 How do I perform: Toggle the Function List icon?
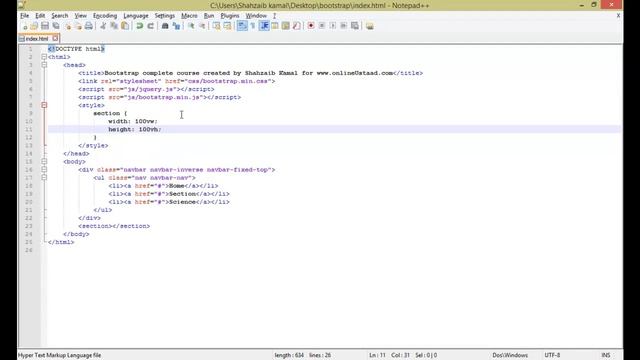point(297,26)
